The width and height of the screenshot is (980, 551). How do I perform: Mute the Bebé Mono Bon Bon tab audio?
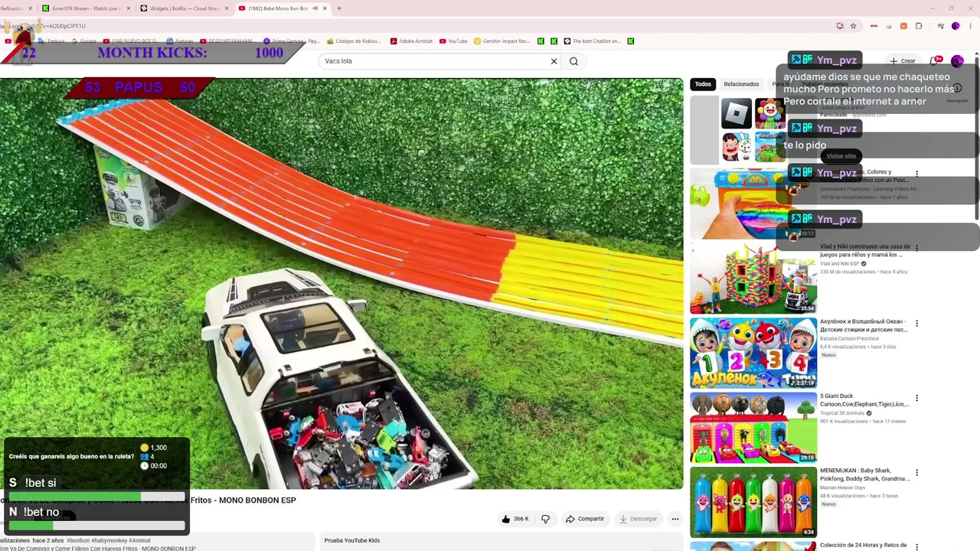(x=315, y=8)
